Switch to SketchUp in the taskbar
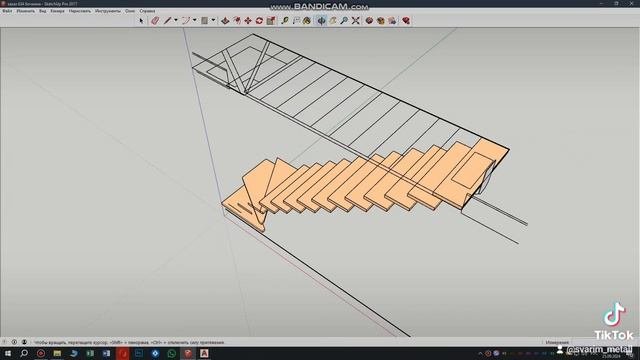 (188, 353)
